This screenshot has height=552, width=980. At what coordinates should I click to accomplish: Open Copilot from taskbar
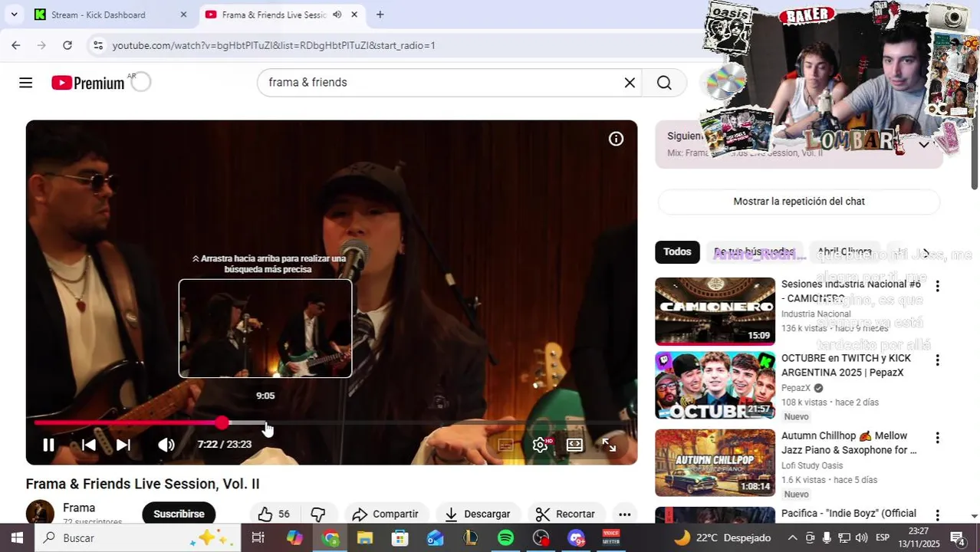click(294, 538)
